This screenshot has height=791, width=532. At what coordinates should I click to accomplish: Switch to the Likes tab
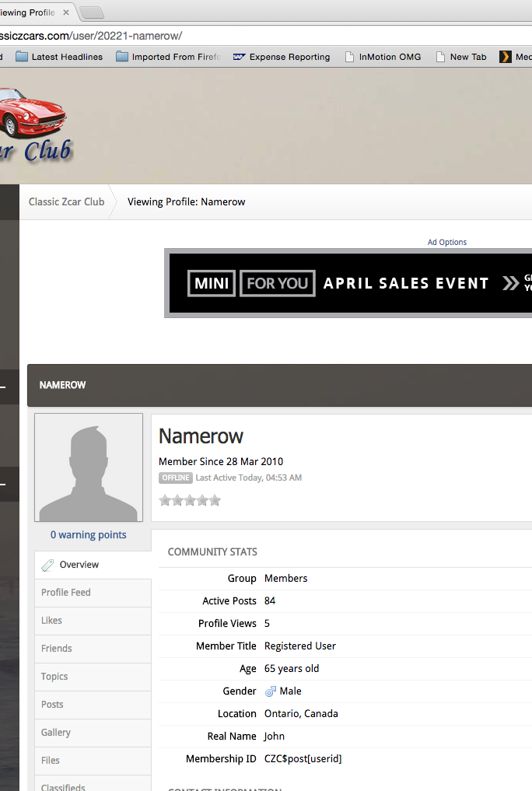pyautogui.click(x=93, y=621)
